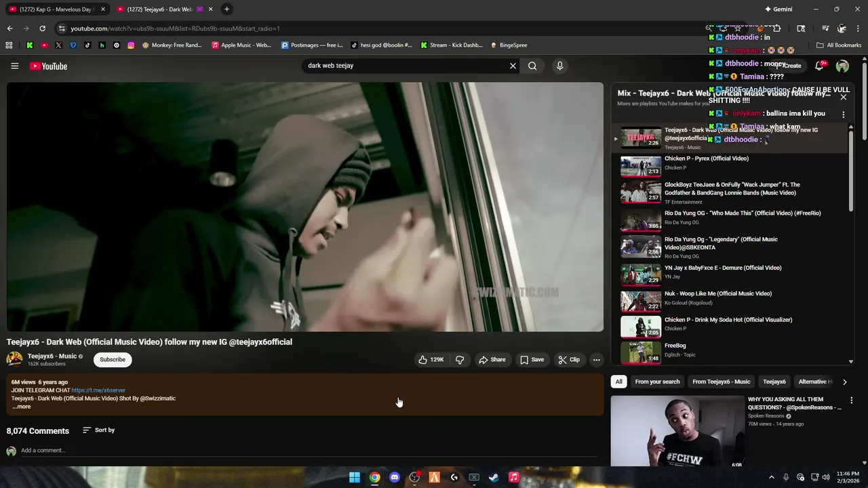Open the comments Sort by menu

[98, 430]
